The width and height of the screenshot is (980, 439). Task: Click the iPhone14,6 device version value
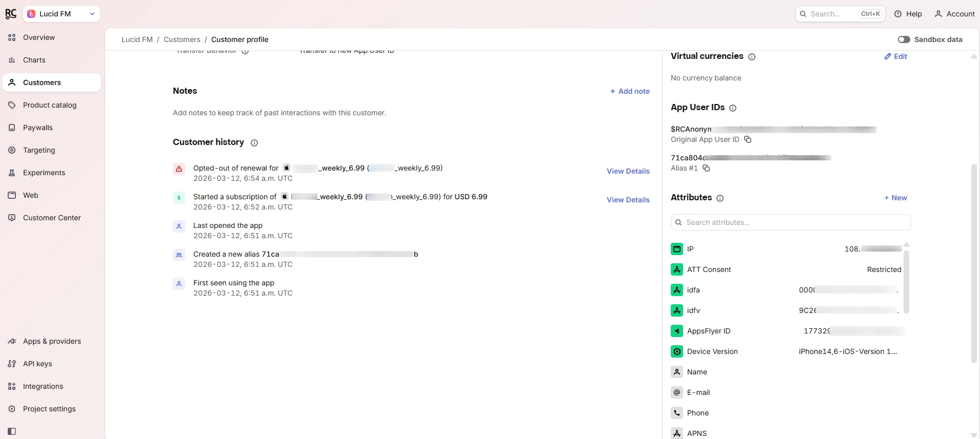pos(848,351)
